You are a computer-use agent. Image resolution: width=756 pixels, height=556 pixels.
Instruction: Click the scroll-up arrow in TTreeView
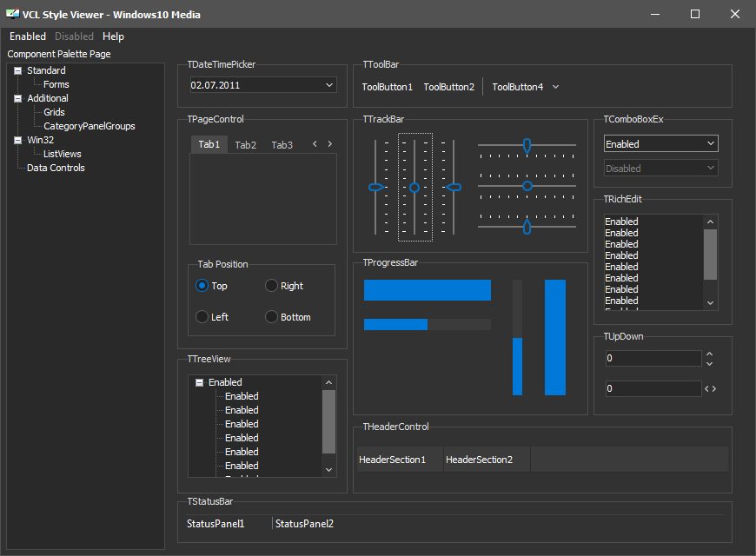[x=328, y=382]
